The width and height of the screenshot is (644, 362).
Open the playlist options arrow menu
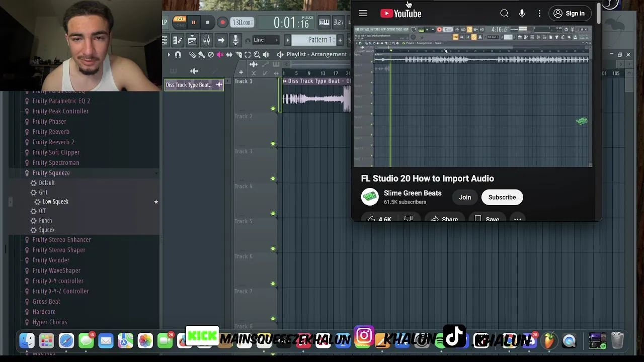pyautogui.click(x=169, y=54)
